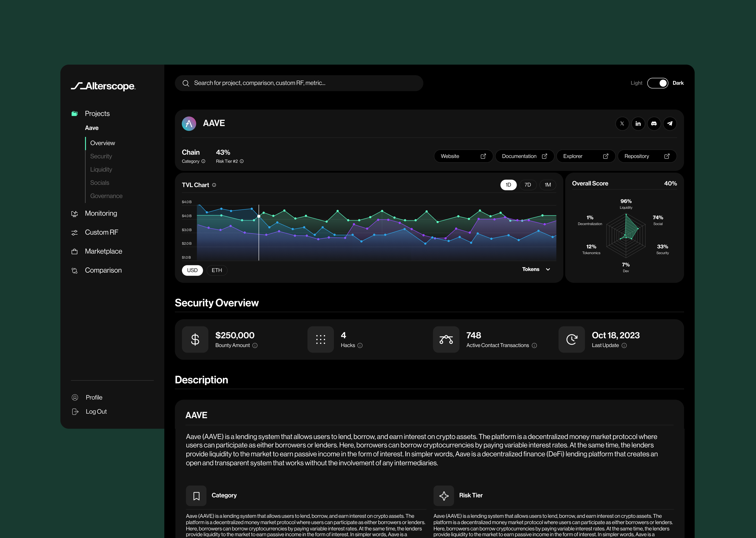Select the ETH currency toggle on the chart
This screenshot has height=538, width=756.
[x=217, y=270]
